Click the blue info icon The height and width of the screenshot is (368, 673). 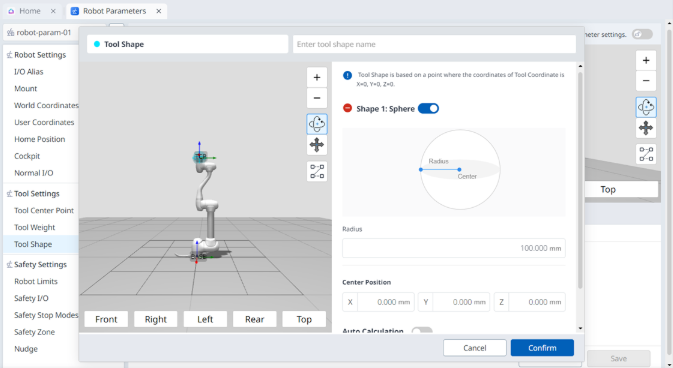[347, 76]
